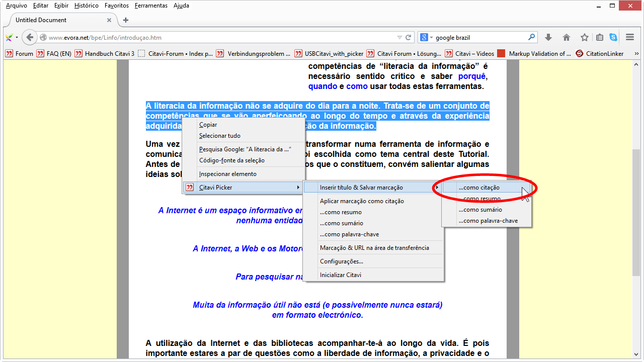Viewport: 644px width, 362px height.
Task: Click the Google search engine icon
Action: pyautogui.click(x=424, y=37)
